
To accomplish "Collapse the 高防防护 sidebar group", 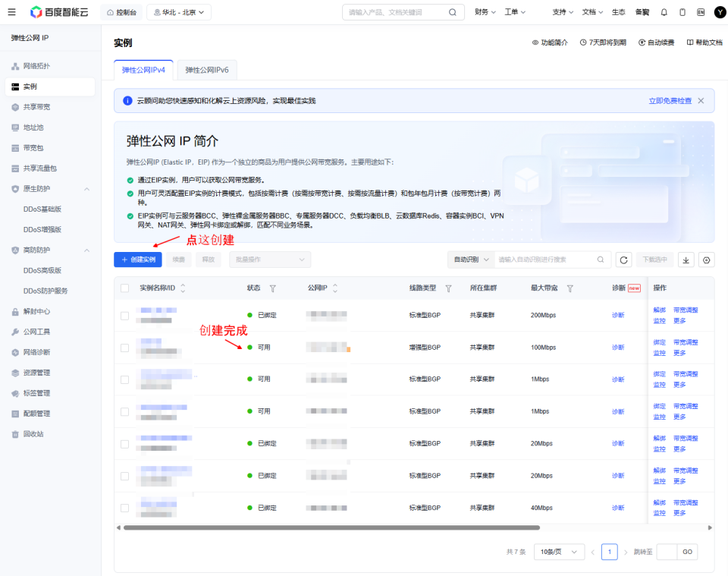I will pyautogui.click(x=86, y=250).
